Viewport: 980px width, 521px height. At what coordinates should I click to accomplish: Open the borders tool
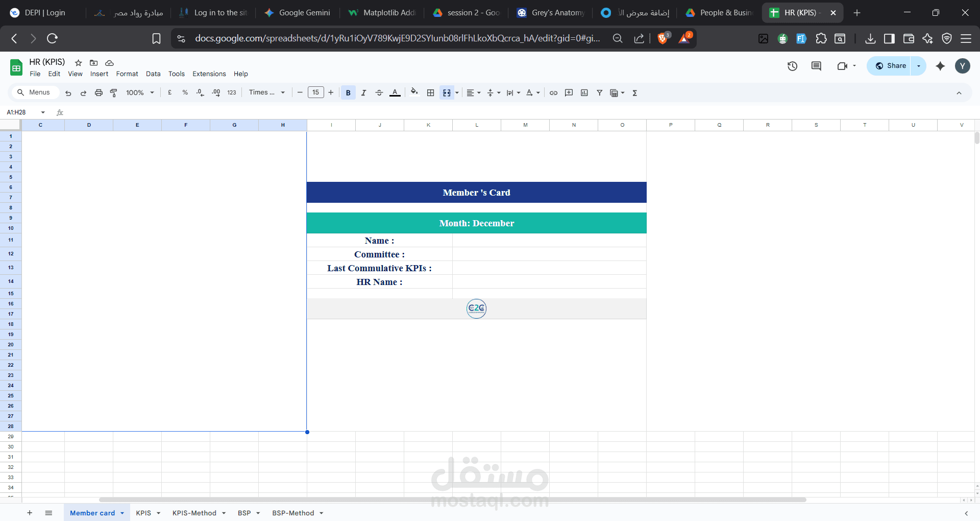tap(430, 92)
